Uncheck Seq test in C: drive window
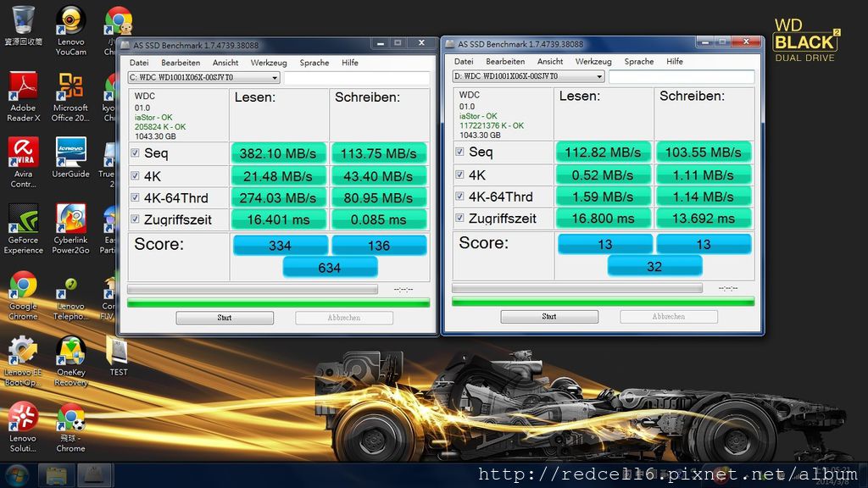This screenshot has height=488, width=868. 135,152
